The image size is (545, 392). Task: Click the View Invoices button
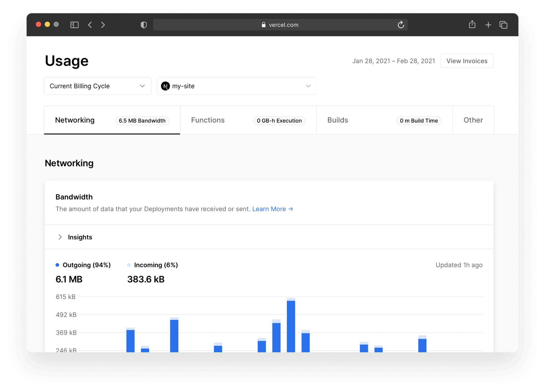point(467,61)
